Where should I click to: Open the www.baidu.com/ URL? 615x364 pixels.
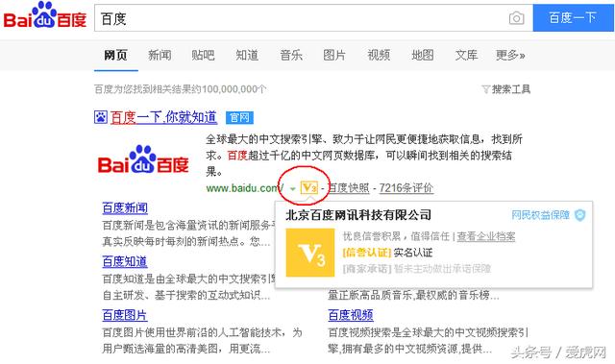click(245, 188)
